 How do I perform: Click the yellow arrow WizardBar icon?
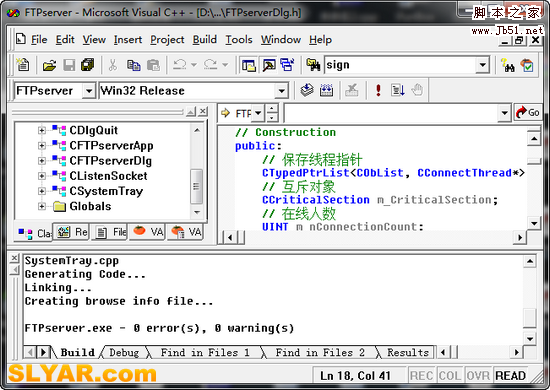point(225,113)
